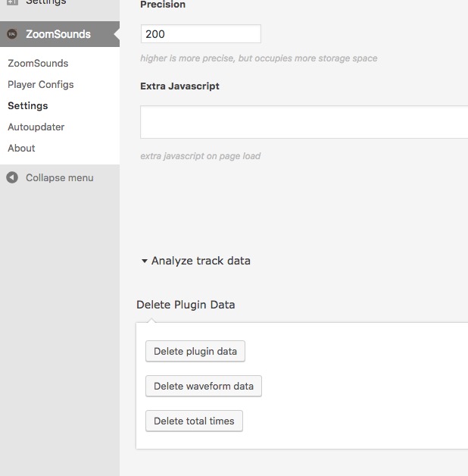Open the highlighted ZoomSounds main menu header
This screenshot has width=468, height=476.
click(x=60, y=34)
